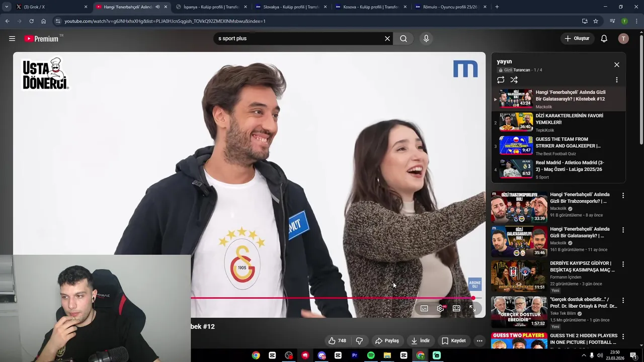Switch player to theater mode

pyautogui.click(x=456, y=308)
